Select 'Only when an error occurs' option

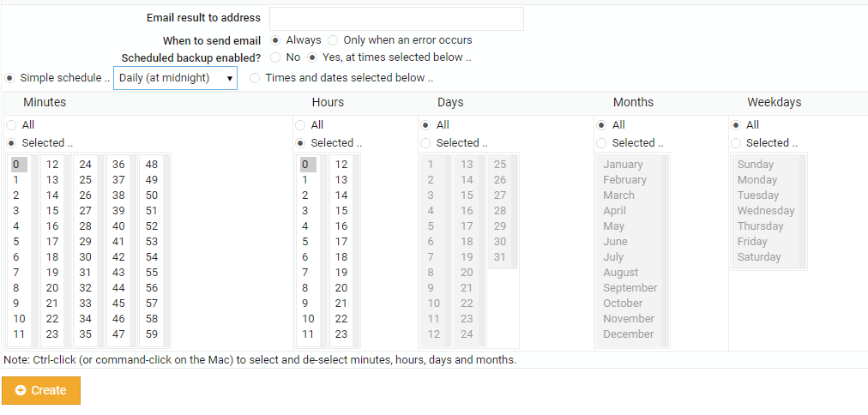tap(333, 40)
